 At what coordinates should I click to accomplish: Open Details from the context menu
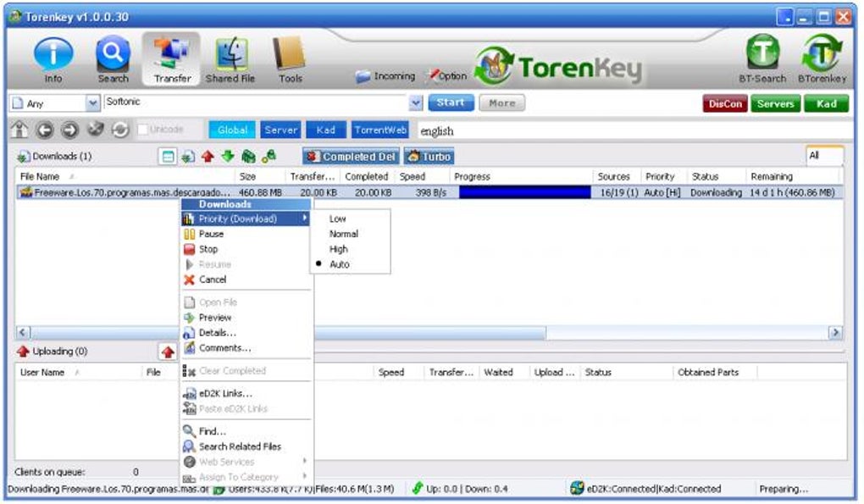pos(246,333)
